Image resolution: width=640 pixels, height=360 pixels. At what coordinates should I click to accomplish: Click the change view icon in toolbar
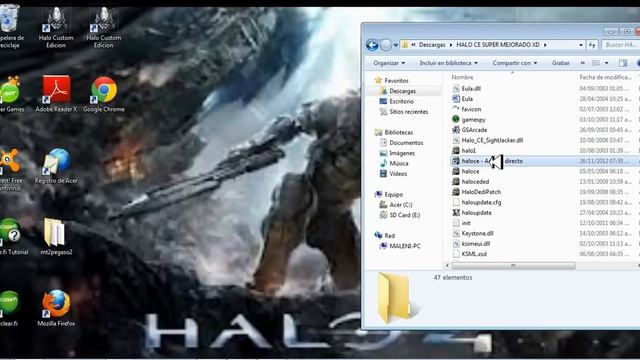(596, 63)
